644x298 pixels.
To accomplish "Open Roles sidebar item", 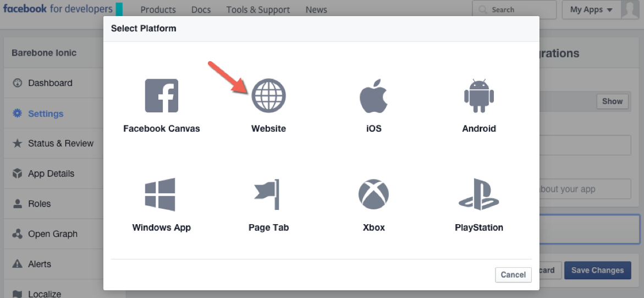I will (53, 204).
